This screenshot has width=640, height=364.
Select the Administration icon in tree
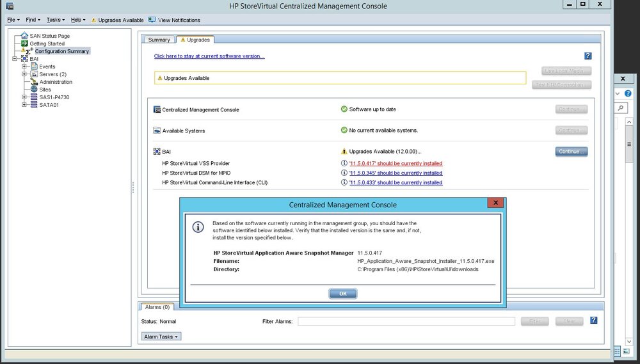(35, 82)
